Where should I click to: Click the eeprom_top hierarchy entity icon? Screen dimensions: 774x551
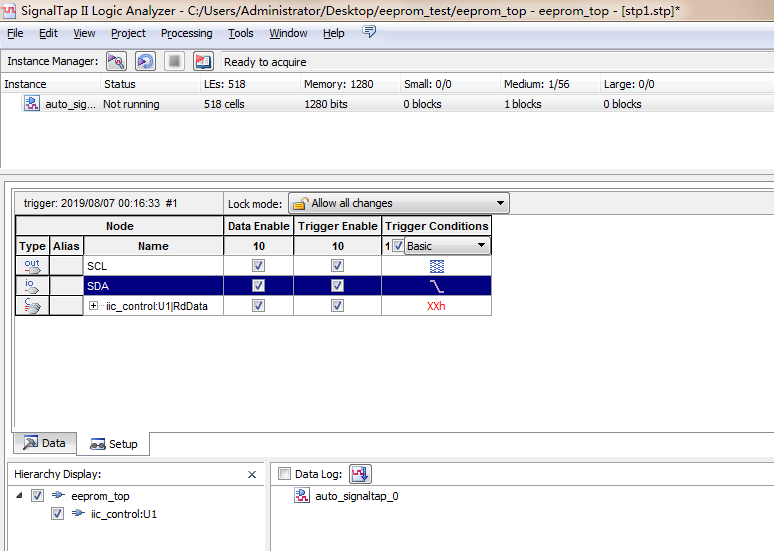point(58,495)
